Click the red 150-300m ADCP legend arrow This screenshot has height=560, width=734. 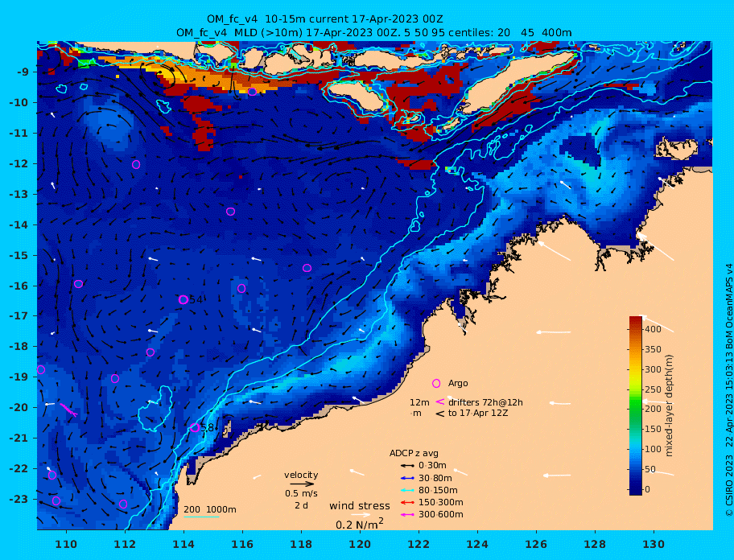coord(407,502)
